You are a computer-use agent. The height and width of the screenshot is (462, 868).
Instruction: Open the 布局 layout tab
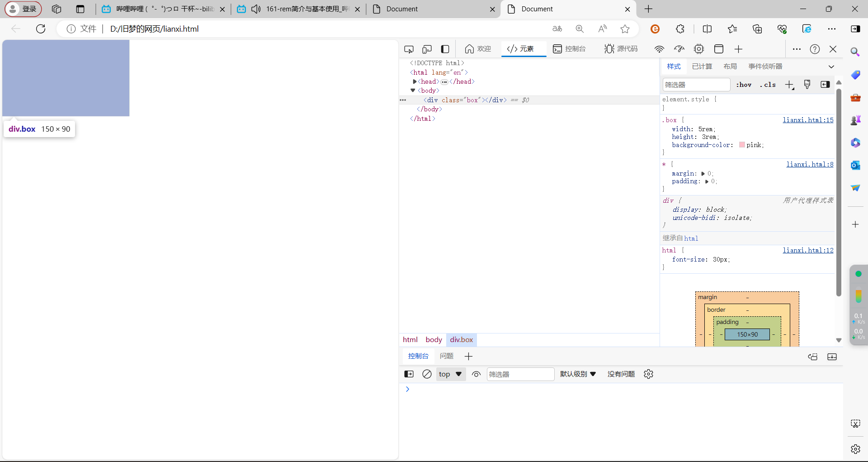click(730, 67)
